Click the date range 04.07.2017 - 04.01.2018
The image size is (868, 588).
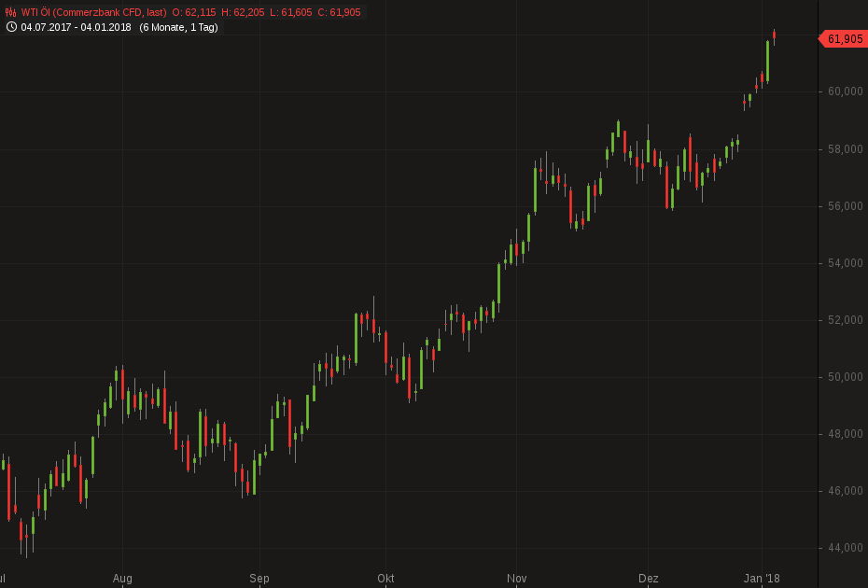[76, 27]
